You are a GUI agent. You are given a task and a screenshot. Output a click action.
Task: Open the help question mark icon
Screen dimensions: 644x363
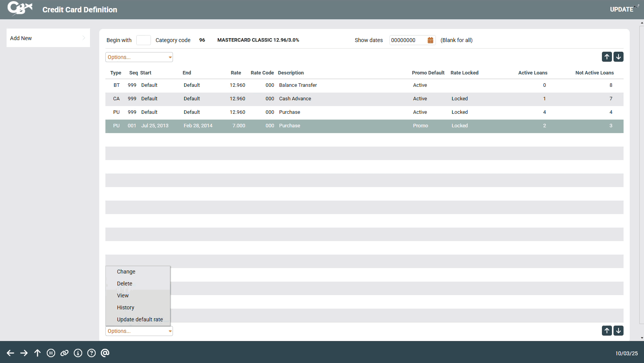click(x=92, y=353)
